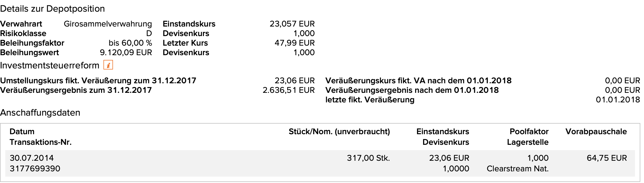The height and width of the screenshot is (183, 644).
Task: Click the Vorabpauschale value 64,75 EUR
Action: [607, 158]
